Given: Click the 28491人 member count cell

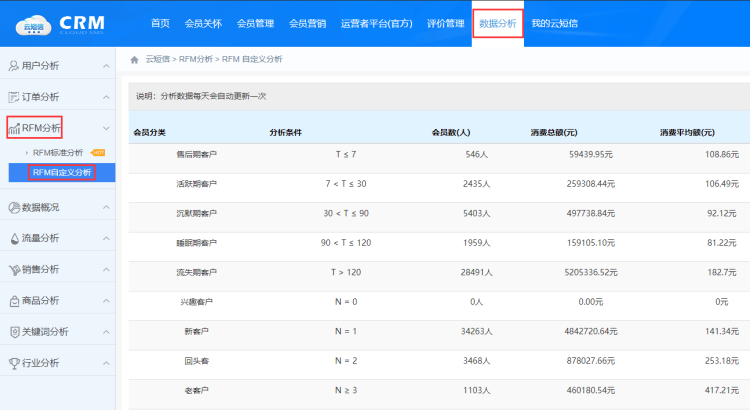Looking at the screenshot, I should (x=476, y=272).
